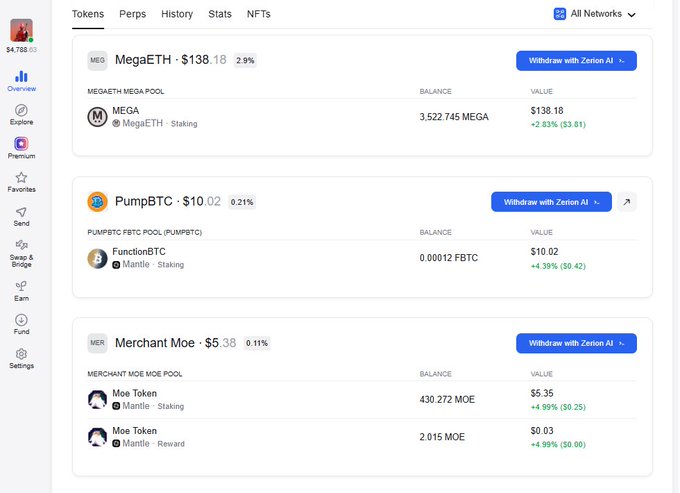The width and height of the screenshot is (680, 493).
Task: Open the Overview bar chart icon
Action: [x=21, y=77]
